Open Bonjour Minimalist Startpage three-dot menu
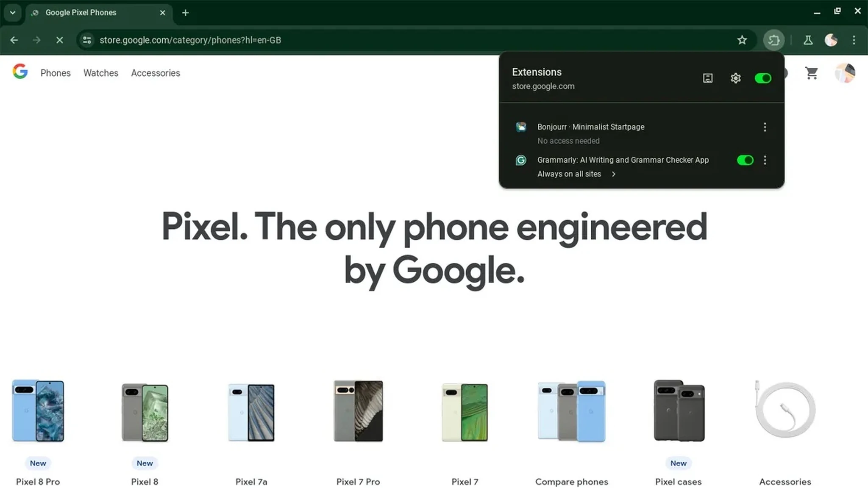The width and height of the screenshot is (868, 488). tap(765, 127)
